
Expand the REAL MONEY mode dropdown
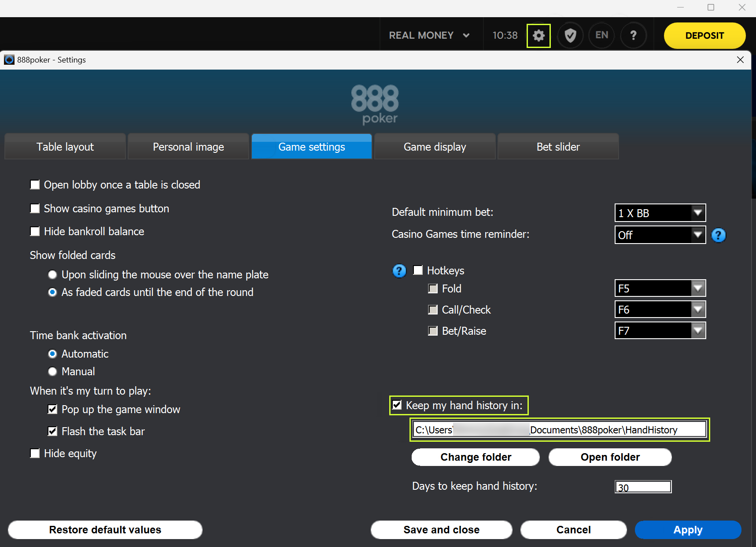pyautogui.click(x=429, y=35)
